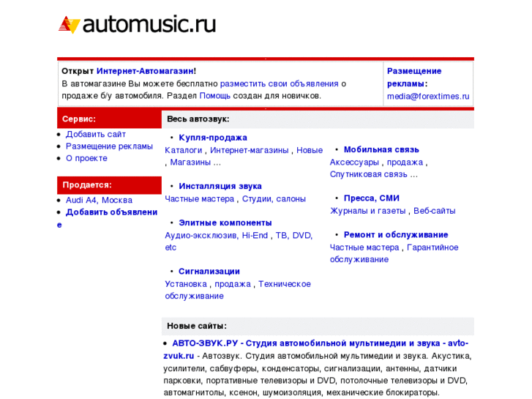Open the Магазины subcategory link

point(190,163)
